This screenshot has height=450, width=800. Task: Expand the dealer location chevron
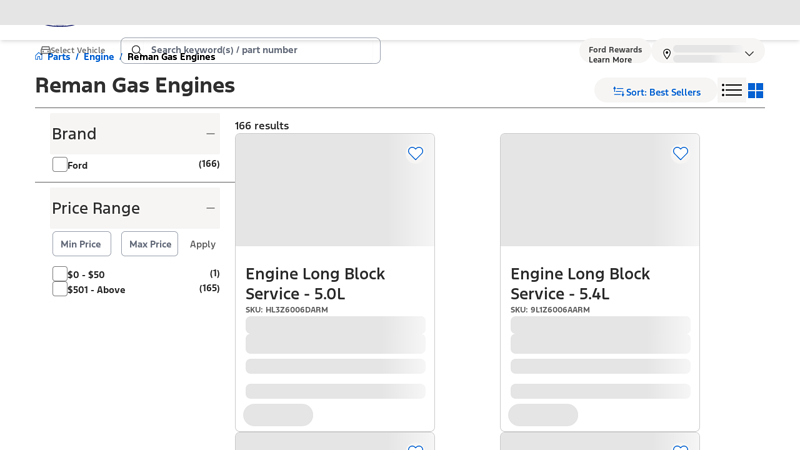[748, 54]
